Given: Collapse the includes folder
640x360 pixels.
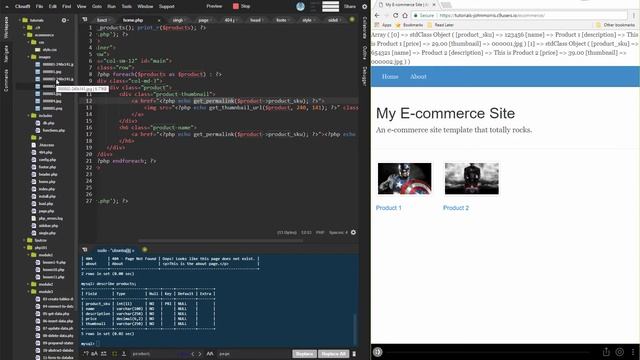Looking at the screenshot, I should click(29, 116).
